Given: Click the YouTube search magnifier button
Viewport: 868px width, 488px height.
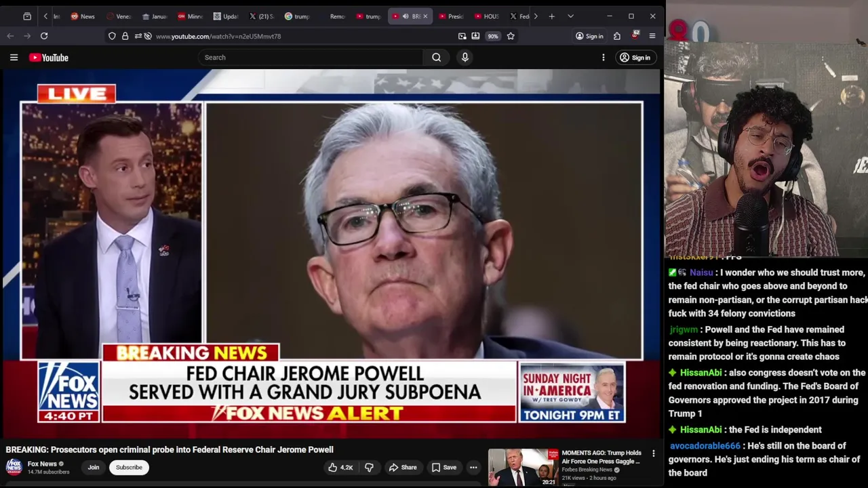Looking at the screenshot, I should coord(437,58).
